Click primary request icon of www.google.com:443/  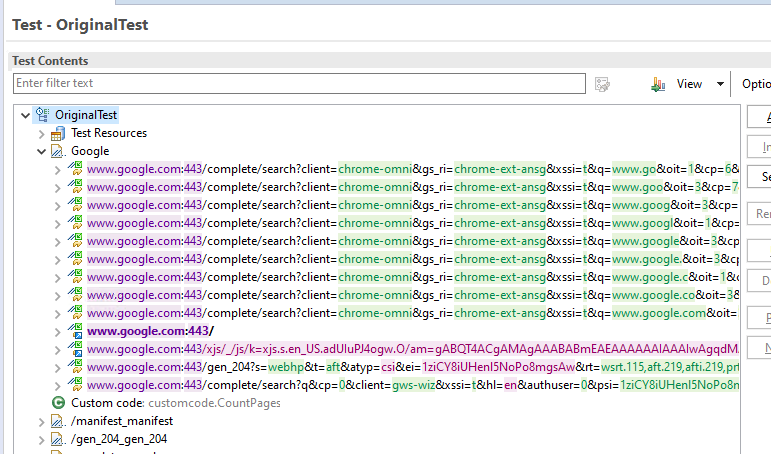point(75,331)
